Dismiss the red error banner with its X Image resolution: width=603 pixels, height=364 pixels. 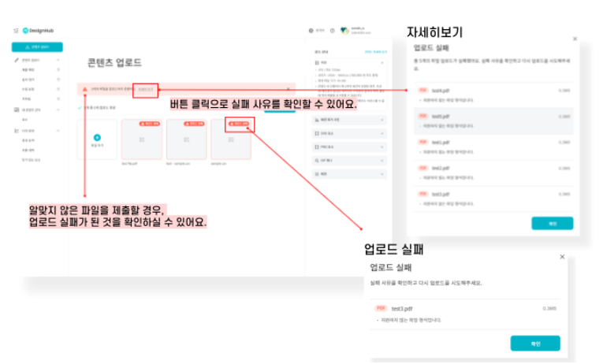[288, 89]
